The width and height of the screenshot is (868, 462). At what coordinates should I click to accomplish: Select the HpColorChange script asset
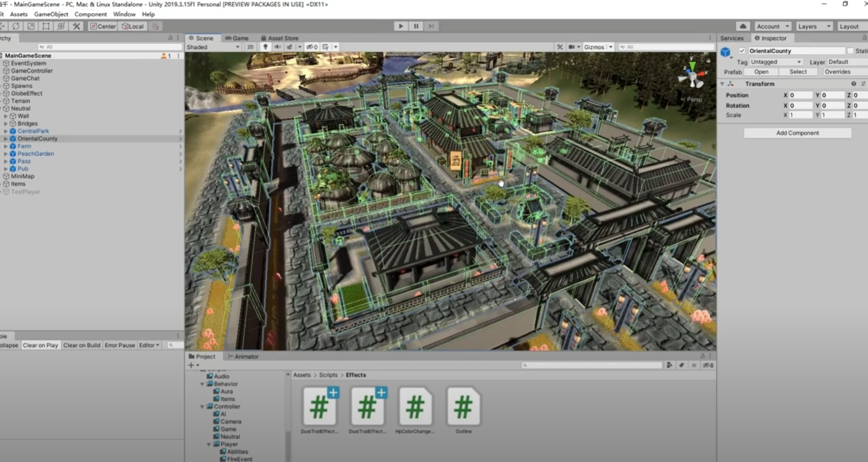(415, 411)
